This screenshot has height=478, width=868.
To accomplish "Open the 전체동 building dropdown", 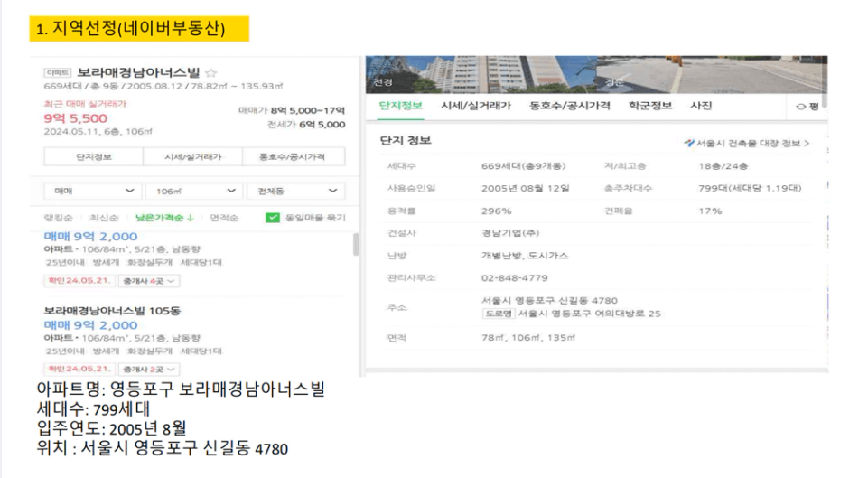I will [296, 191].
